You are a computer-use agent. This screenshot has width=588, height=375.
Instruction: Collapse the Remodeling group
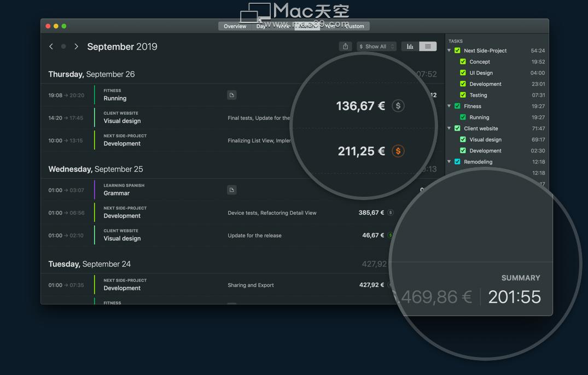pos(449,161)
